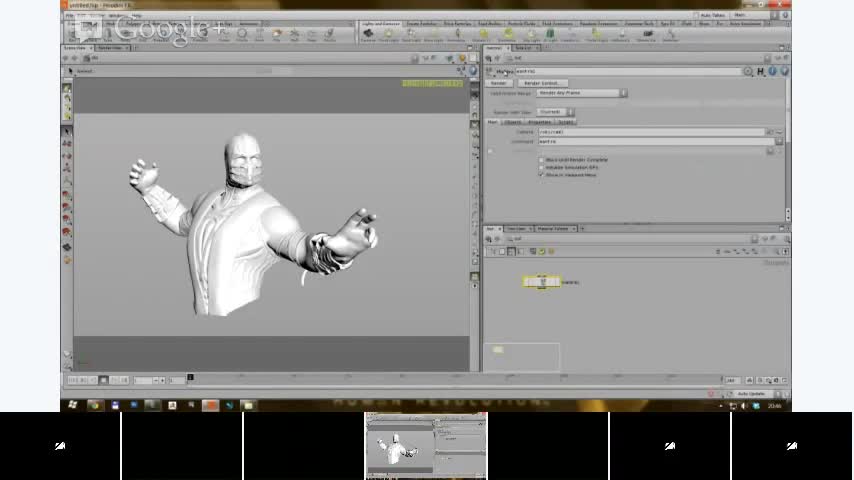Image resolution: width=854 pixels, height=480 pixels.
Task: Click the yellow note icon in network toolbar
Action: [551, 252]
